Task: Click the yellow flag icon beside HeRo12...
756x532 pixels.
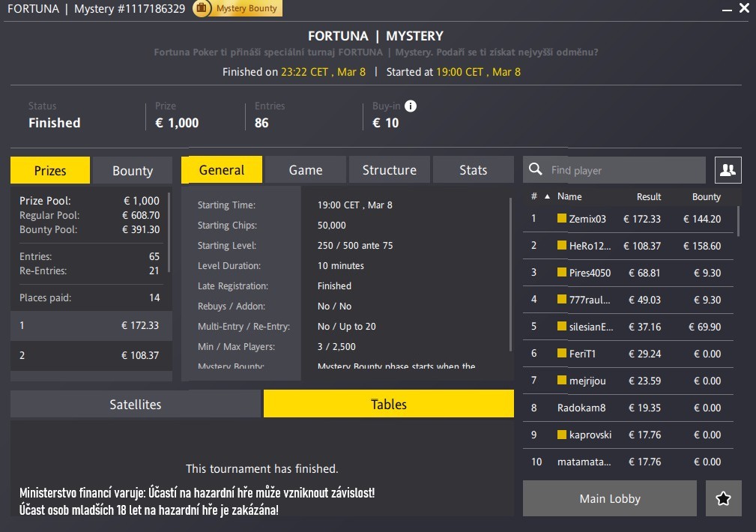Action: [x=562, y=245]
